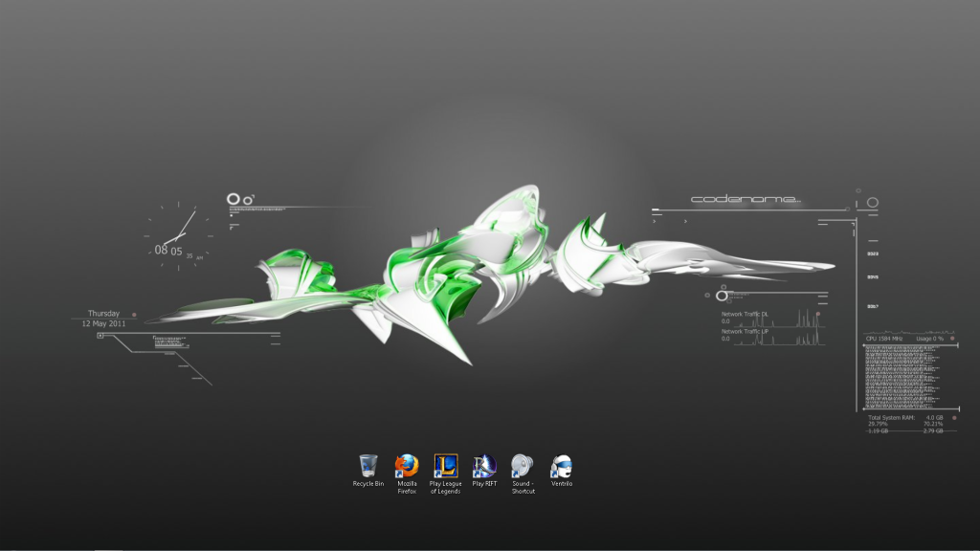Toggle the red dot next to Network Traffic DL
980x551 pixels.
(x=818, y=314)
